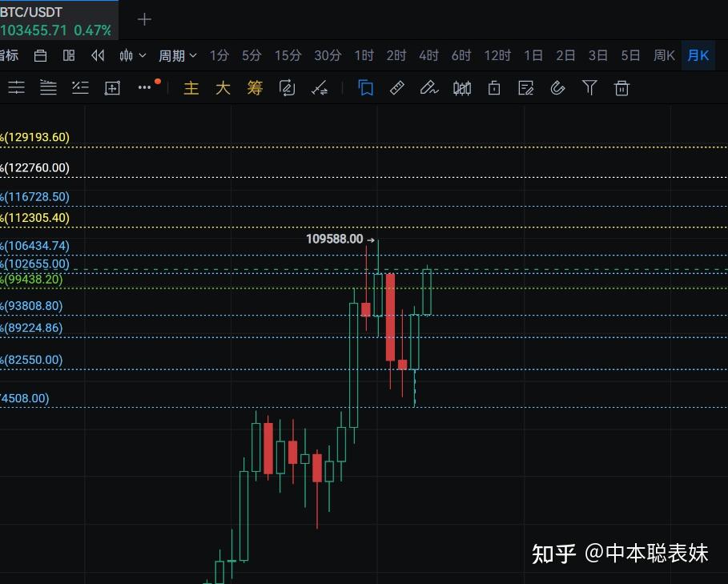
Task: Select the ruler measure tool
Action: click(x=397, y=88)
